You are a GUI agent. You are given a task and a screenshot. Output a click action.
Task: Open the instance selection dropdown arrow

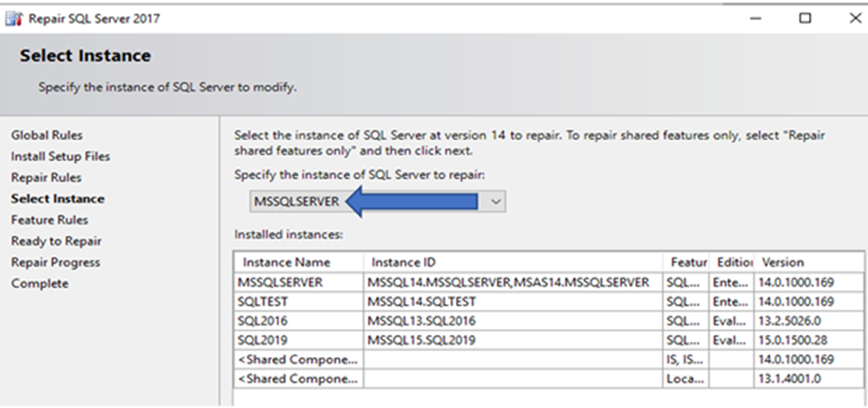click(496, 202)
